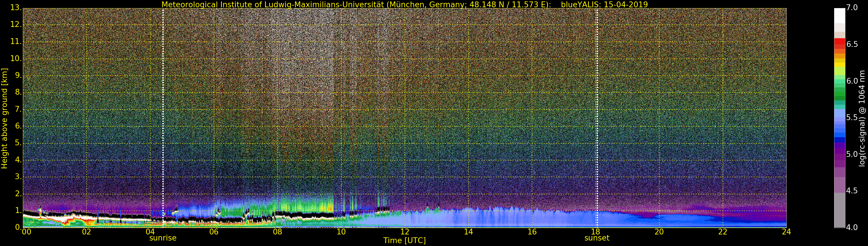
Task: Click colorbar value label '7.0'
Action: (852, 8)
